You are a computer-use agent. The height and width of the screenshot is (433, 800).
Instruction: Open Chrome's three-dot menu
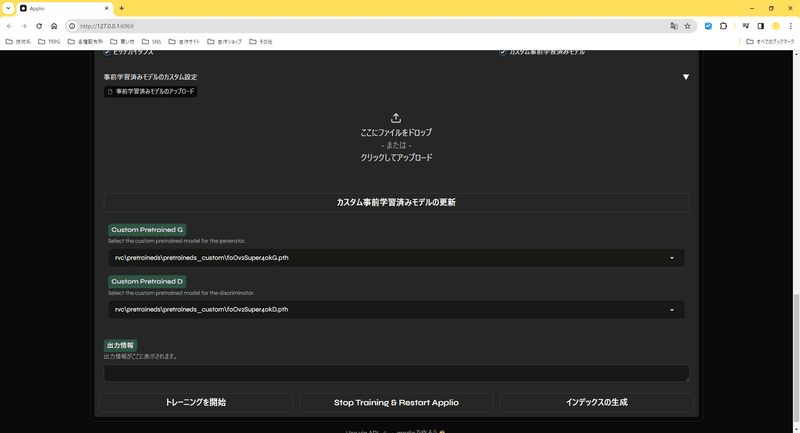790,26
